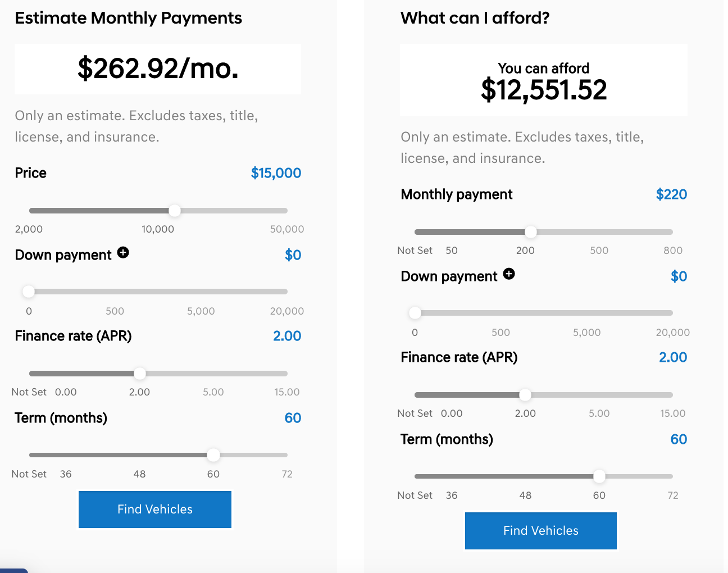Click the left Term months 60 value

[x=293, y=418]
